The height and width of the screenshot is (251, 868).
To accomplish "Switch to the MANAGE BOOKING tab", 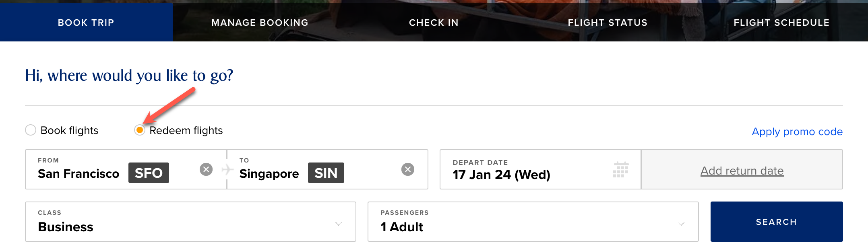I will click(x=260, y=23).
